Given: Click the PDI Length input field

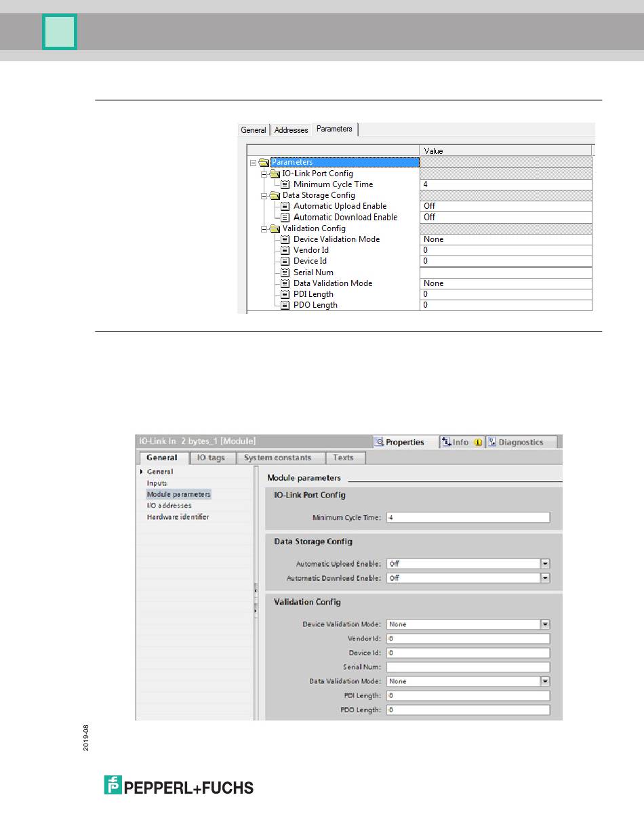Looking at the screenshot, I should click(x=468, y=695).
